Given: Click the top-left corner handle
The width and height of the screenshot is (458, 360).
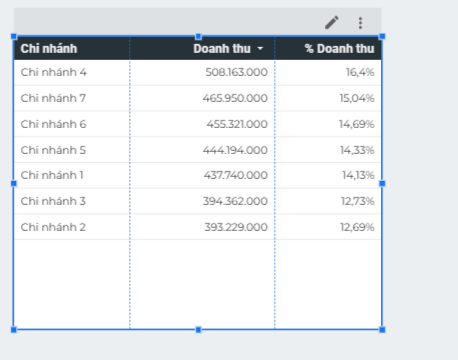Looking at the screenshot, I should (x=14, y=36).
